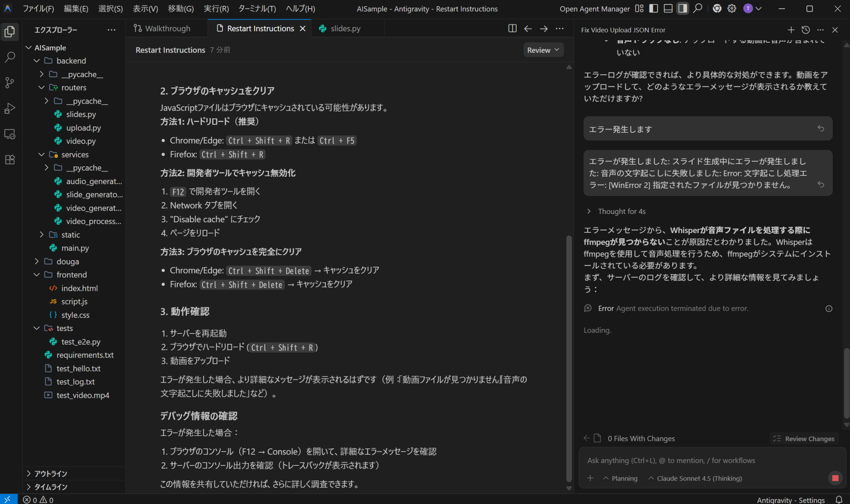This screenshot has width=850, height=504.
Task: Open the Run and Debug icon
Action: coord(10,108)
